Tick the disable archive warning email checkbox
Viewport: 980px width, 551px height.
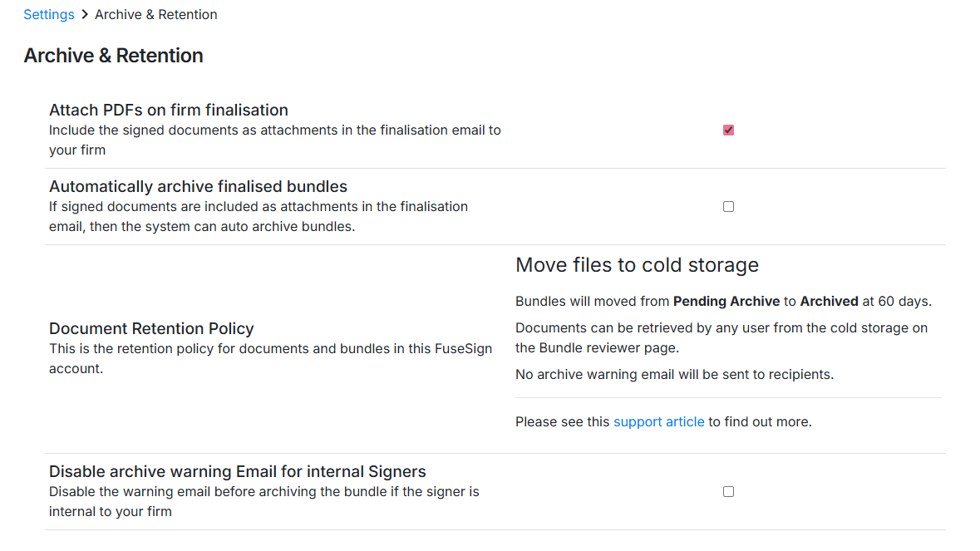(x=728, y=491)
